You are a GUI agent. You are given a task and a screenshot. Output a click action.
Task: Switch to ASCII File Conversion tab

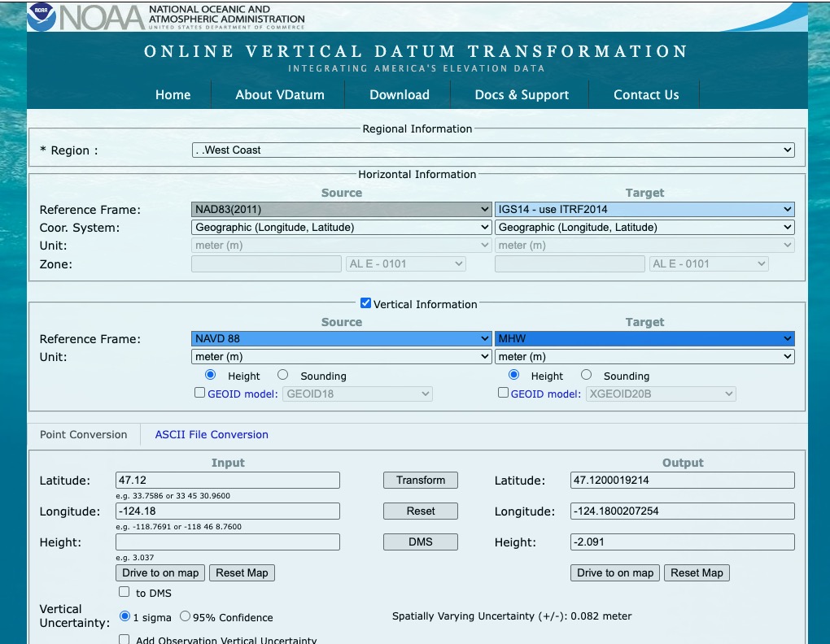click(x=212, y=434)
